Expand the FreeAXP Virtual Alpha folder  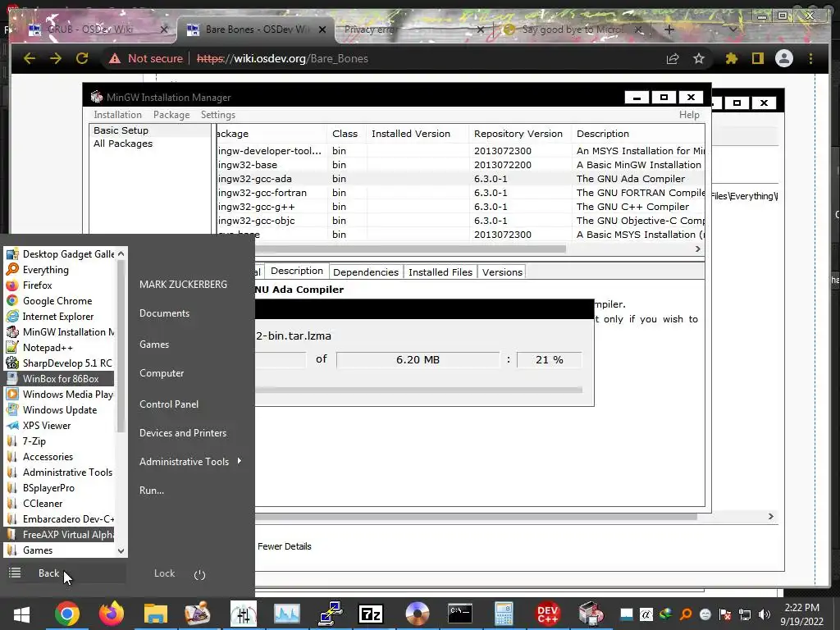click(x=59, y=534)
